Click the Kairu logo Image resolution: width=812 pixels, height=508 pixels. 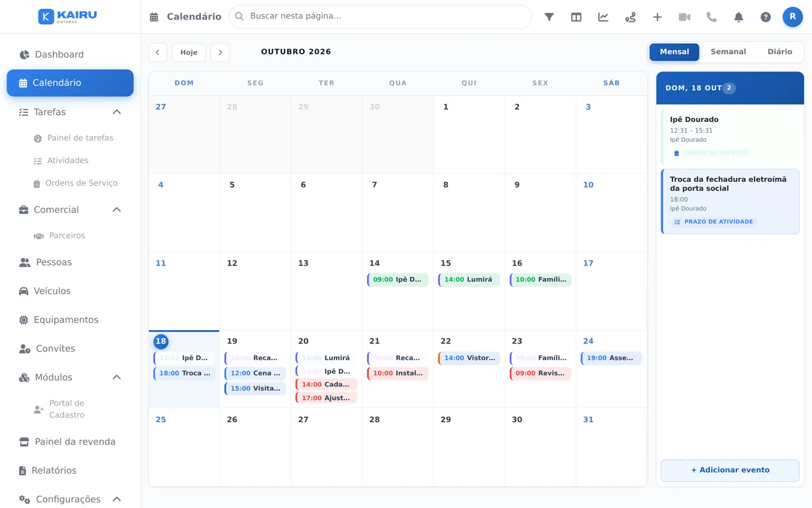click(67, 16)
